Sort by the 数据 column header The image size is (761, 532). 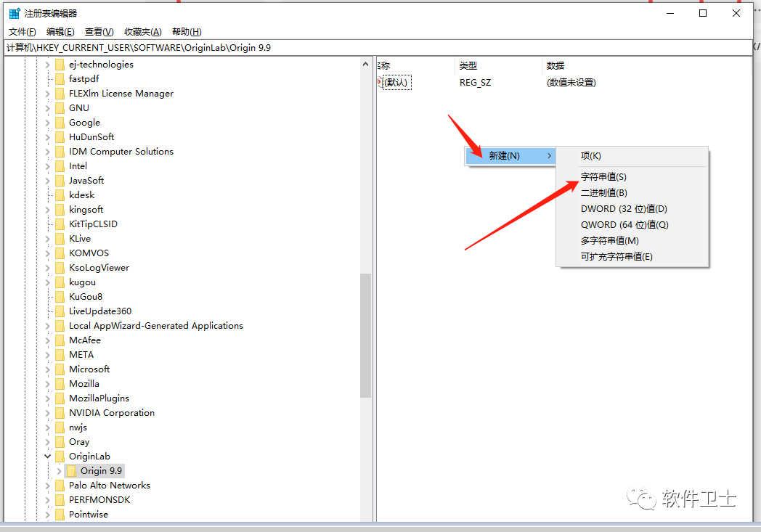point(556,65)
